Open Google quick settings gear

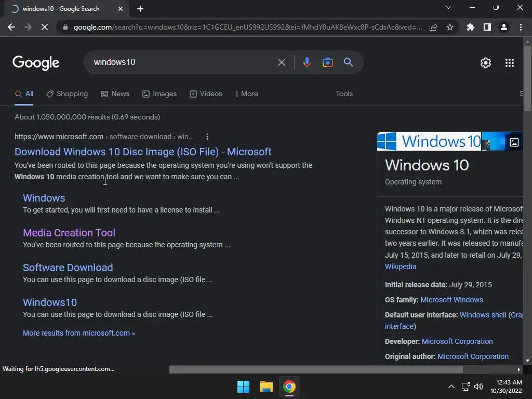click(x=486, y=63)
